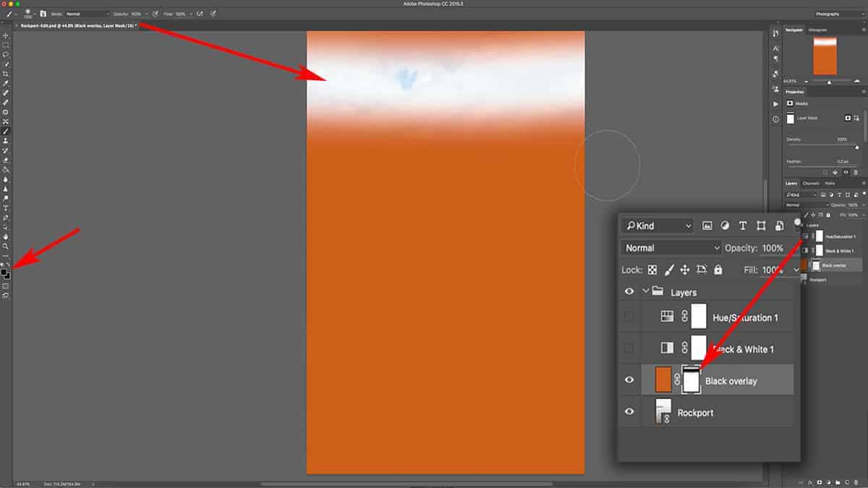Select the Black overlay layer mask thumbnail

[691, 379]
